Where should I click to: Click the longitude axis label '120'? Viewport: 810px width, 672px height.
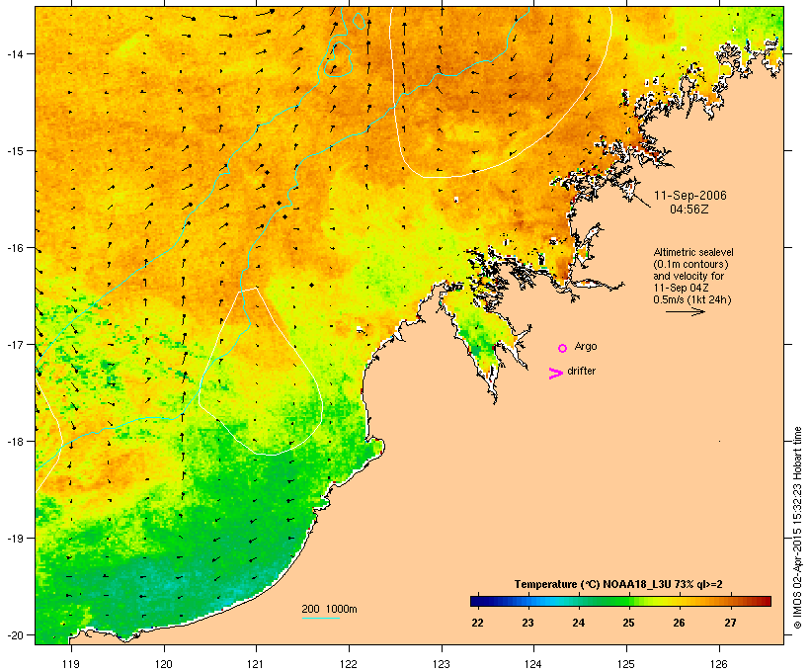[x=164, y=664]
